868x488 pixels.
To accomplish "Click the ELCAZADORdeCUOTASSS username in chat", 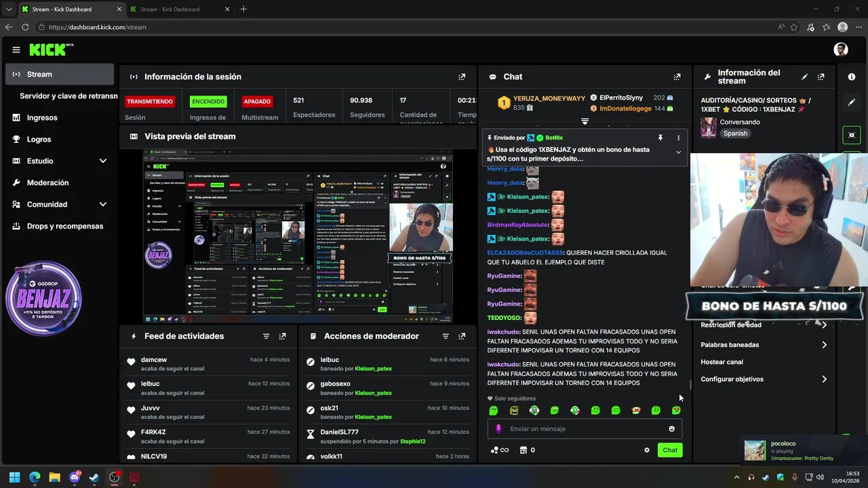I will (526, 253).
